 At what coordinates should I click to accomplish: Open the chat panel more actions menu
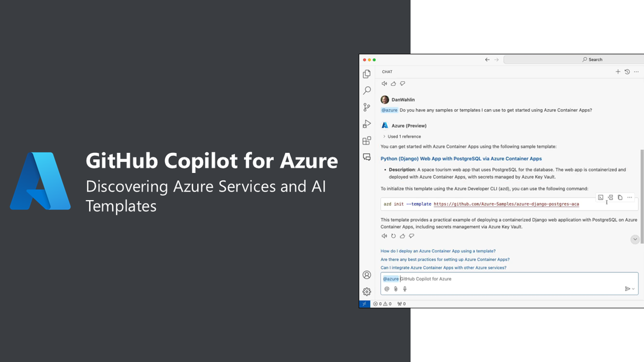635,72
